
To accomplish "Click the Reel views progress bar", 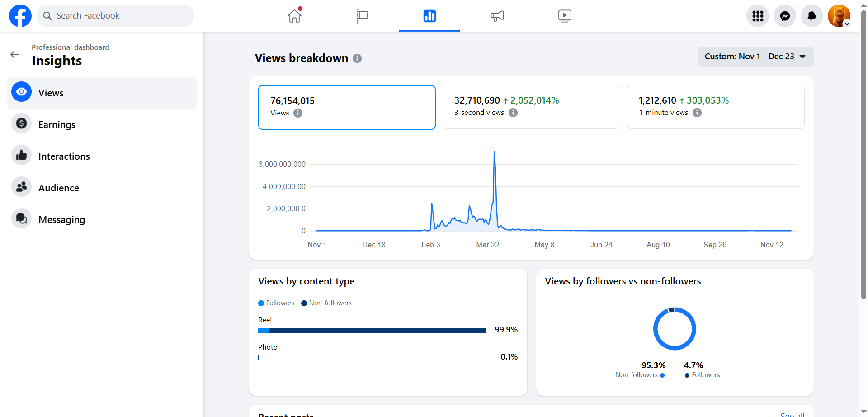I will (x=372, y=331).
